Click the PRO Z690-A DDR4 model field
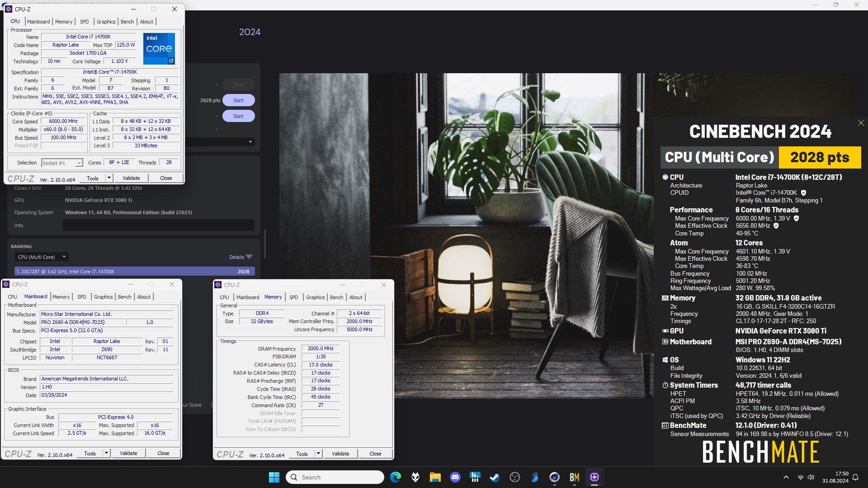The width and height of the screenshot is (868, 488). [82, 323]
